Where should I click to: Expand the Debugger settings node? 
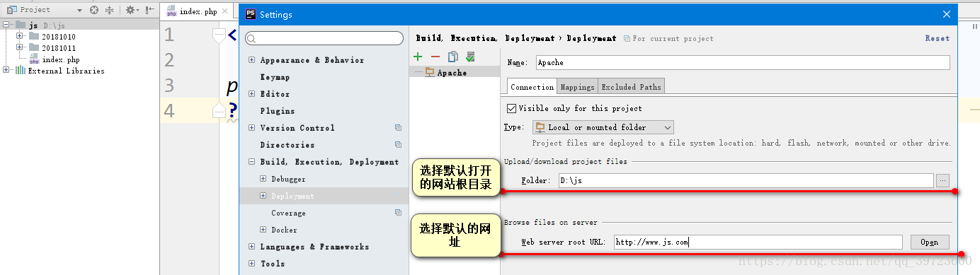point(263,179)
